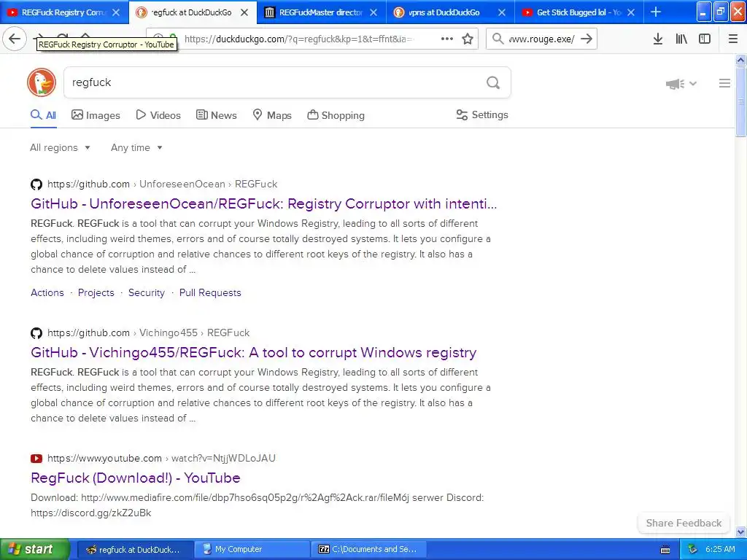This screenshot has height=560, width=747.
Task: Open the Library icon in toolbar
Action: [681, 39]
